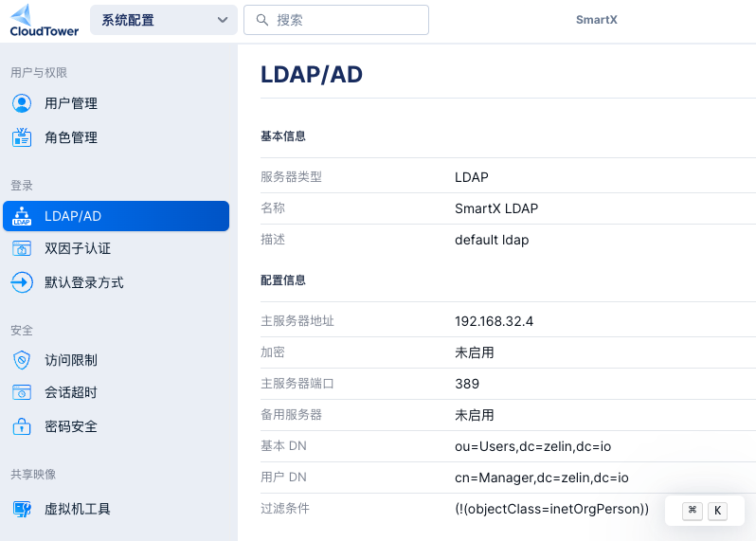The height and width of the screenshot is (541, 756).
Task: Click the 基本信息 section heading
Action: pos(283,136)
